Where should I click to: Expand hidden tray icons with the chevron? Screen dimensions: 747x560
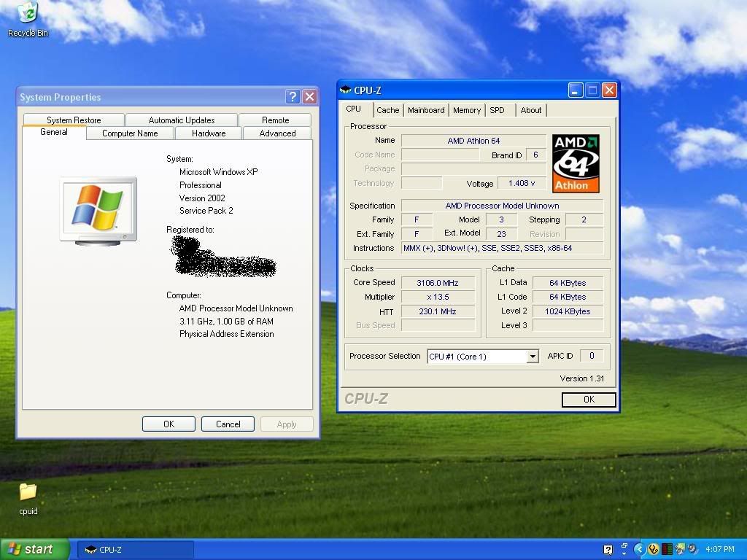[x=639, y=549]
